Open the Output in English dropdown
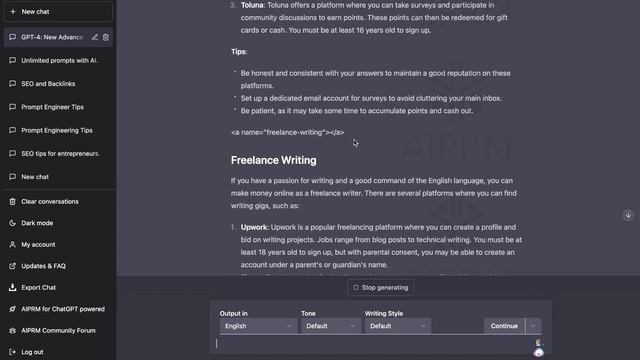640x360 pixels. [258, 326]
